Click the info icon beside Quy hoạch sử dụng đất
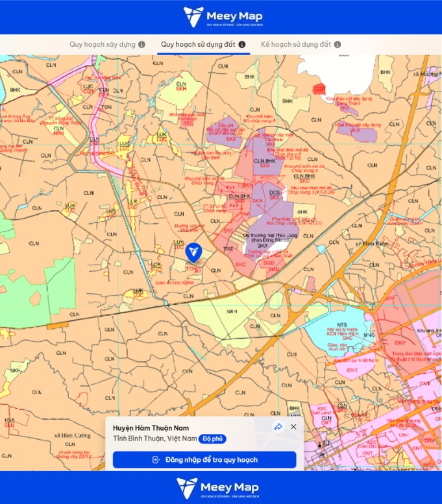 [x=242, y=45]
